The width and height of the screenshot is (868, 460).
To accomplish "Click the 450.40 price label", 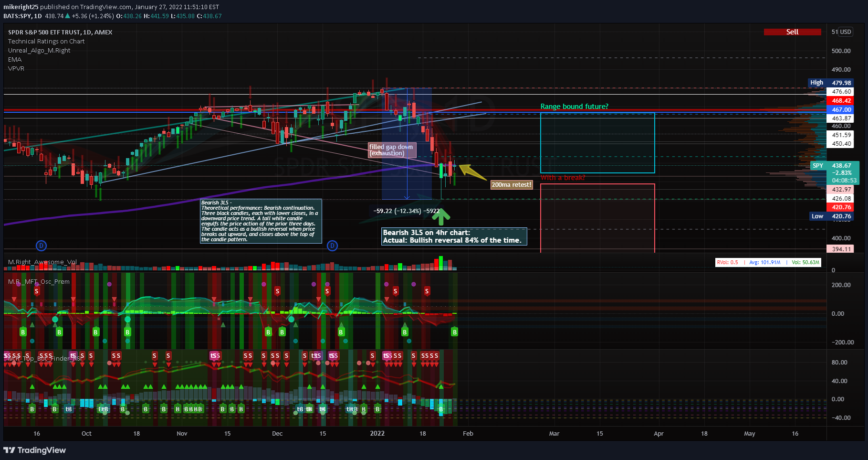I will pos(841,144).
